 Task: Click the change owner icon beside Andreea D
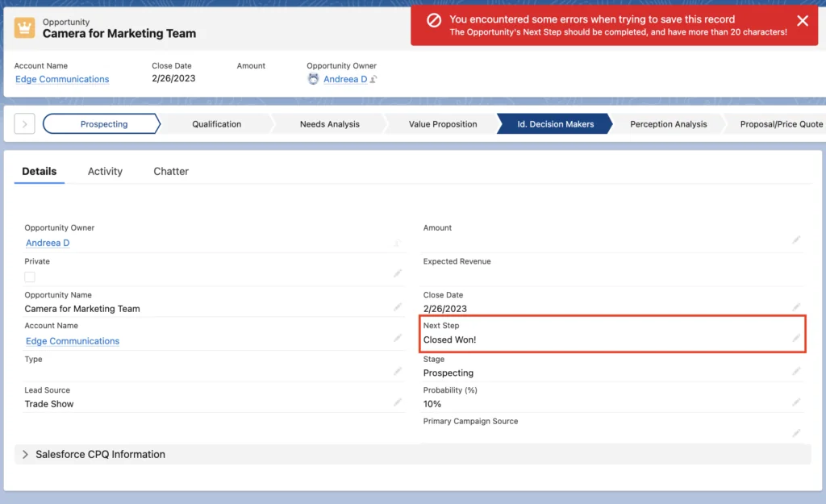tap(373, 79)
